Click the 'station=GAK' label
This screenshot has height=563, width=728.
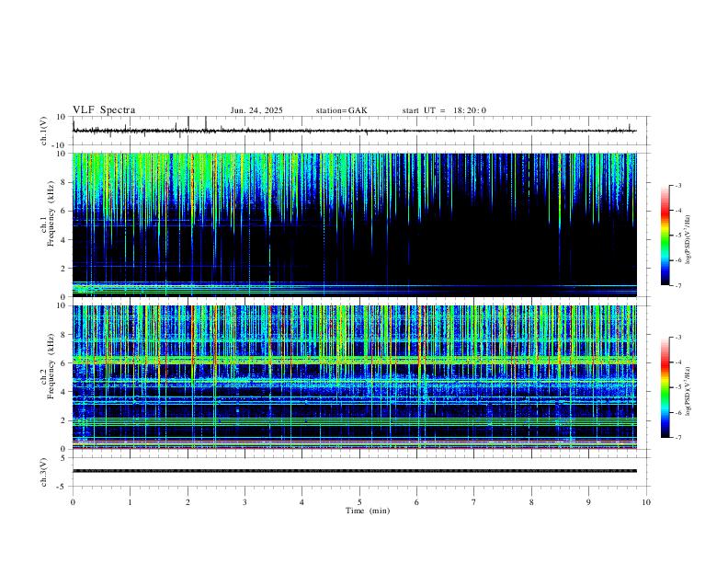tap(341, 110)
